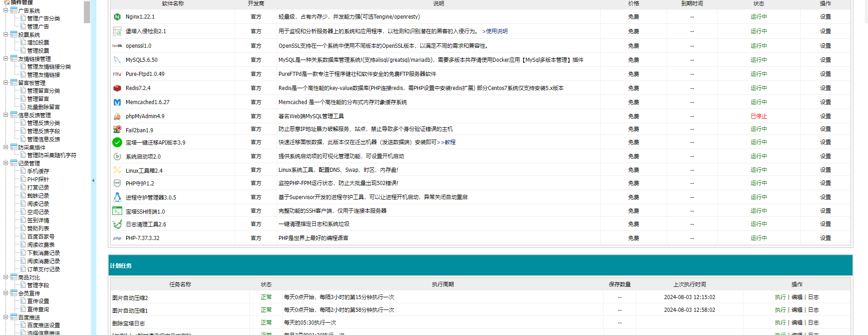Click the phpMyAdmin4.9 sailboat icon
This screenshot has width=868, height=335.
point(117,116)
